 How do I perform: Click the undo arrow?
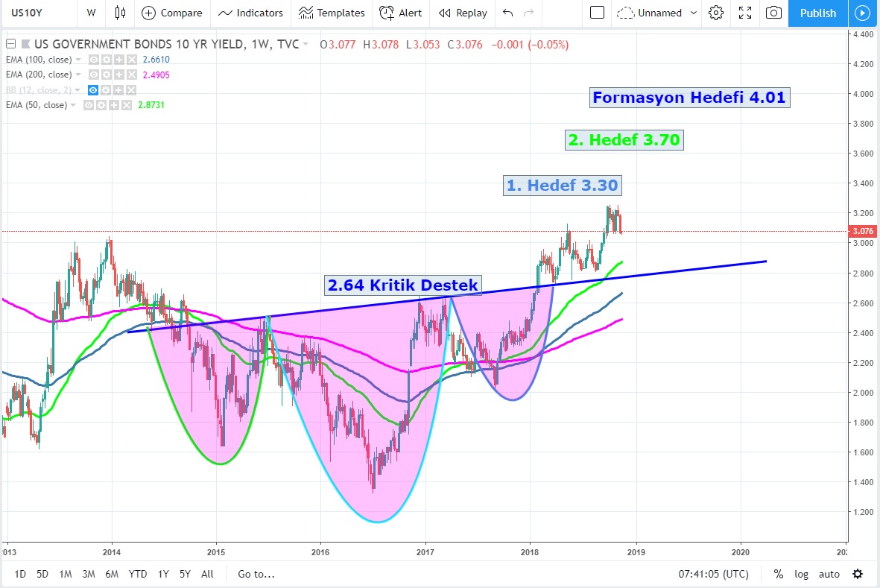point(508,13)
